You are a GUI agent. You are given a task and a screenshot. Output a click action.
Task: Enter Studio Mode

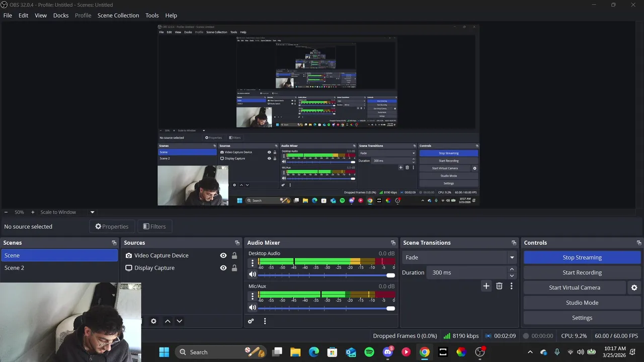pos(582,303)
